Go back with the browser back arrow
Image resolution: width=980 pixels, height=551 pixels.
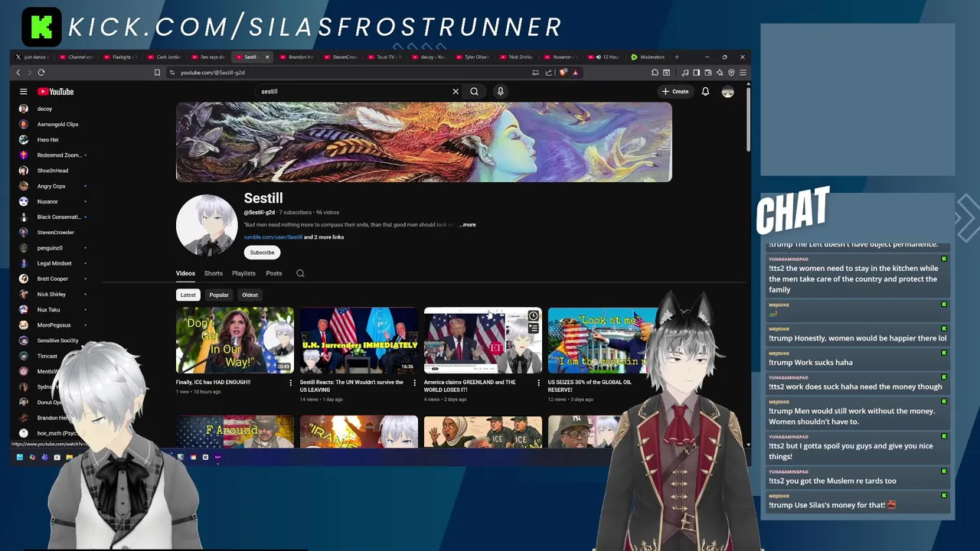[18, 73]
